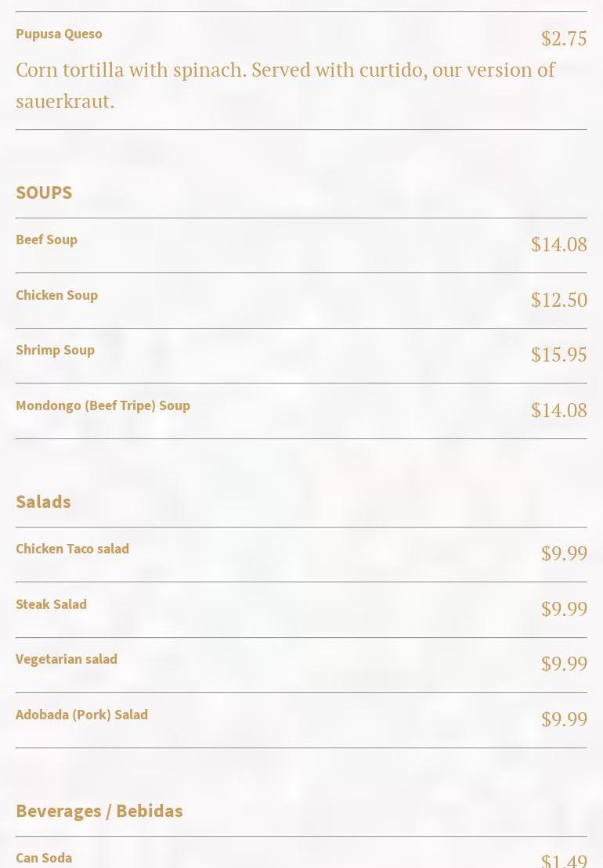
Task: Select the Chicken Taco salad item
Action: tap(72, 549)
